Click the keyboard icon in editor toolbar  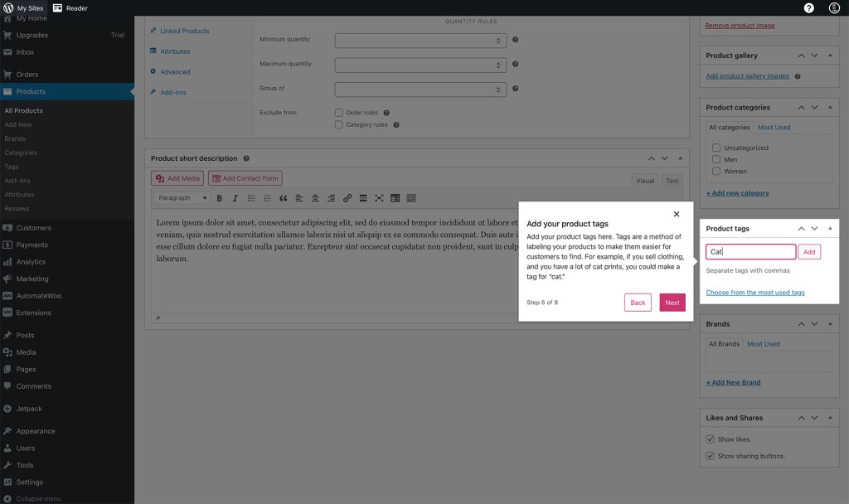(x=411, y=198)
